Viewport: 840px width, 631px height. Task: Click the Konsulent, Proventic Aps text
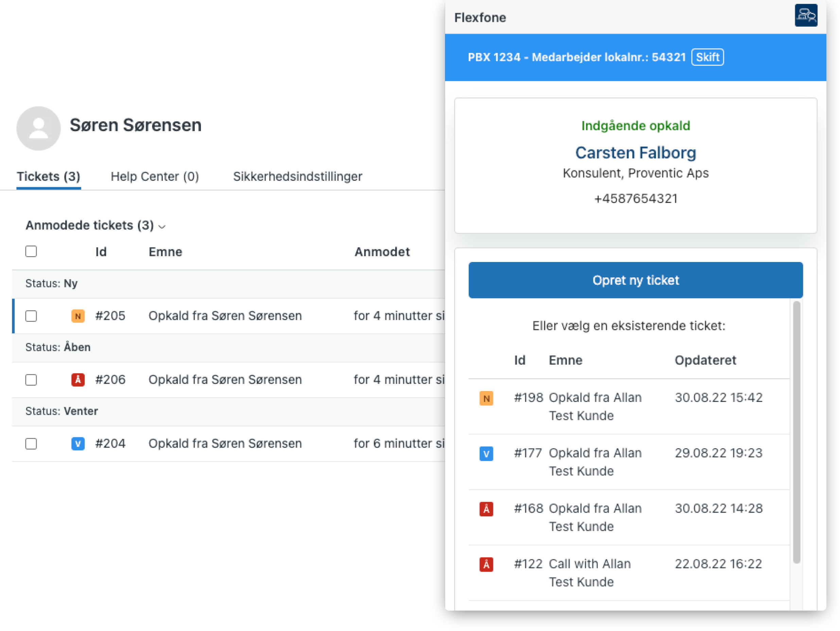636,173
